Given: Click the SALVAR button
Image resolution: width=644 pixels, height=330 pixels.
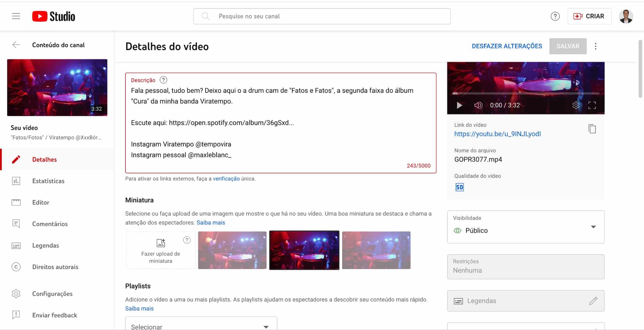Looking at the screenshot, I should [x=568, y=46].
